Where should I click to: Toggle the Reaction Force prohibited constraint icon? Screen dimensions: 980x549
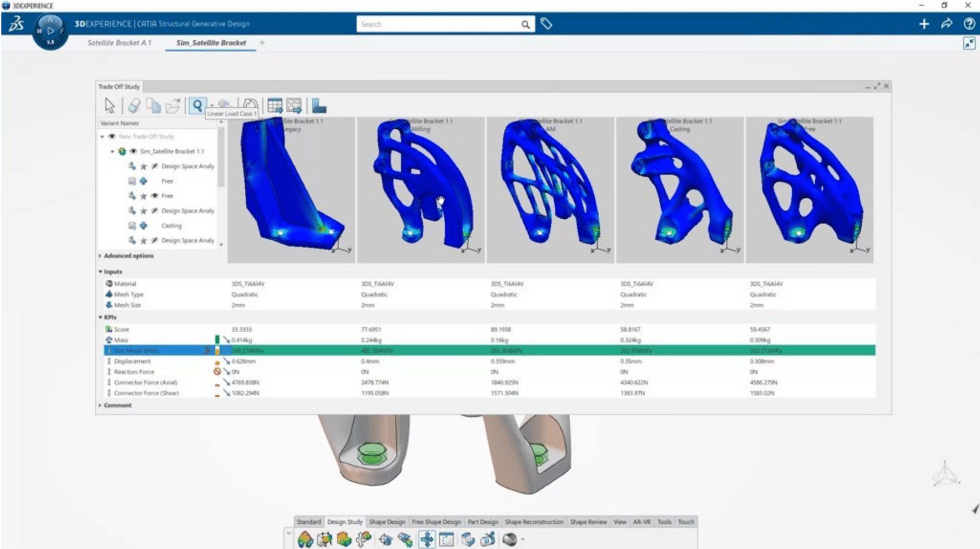[217, 371]
